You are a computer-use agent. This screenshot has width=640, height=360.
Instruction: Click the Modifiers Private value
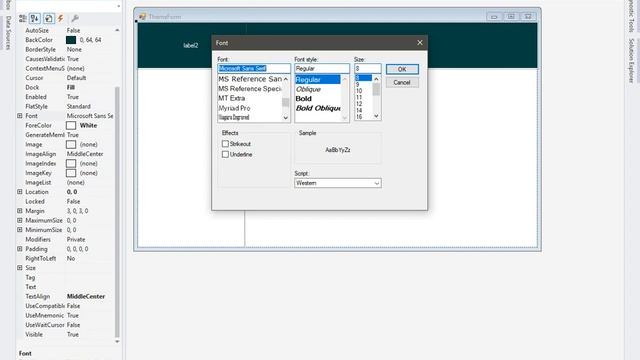[76, 240]
